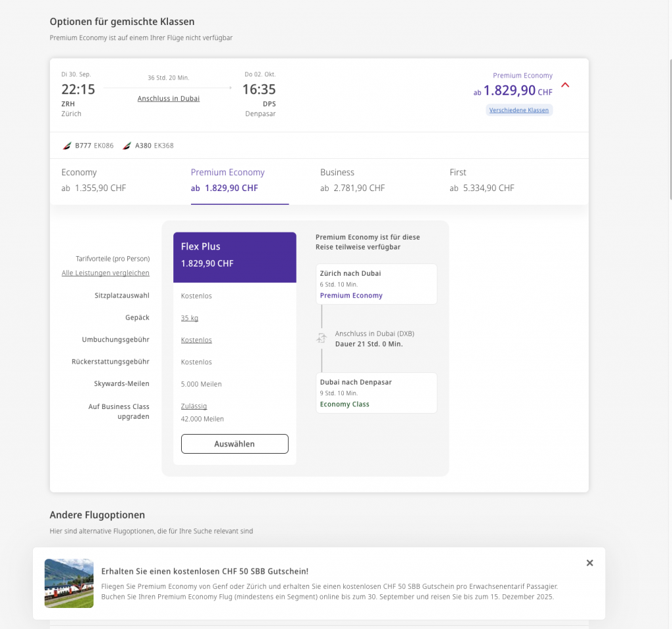This screenshot has height=629, width=672.
Task: Switch to the Business fare tab
Action: (x=352, y=181)
